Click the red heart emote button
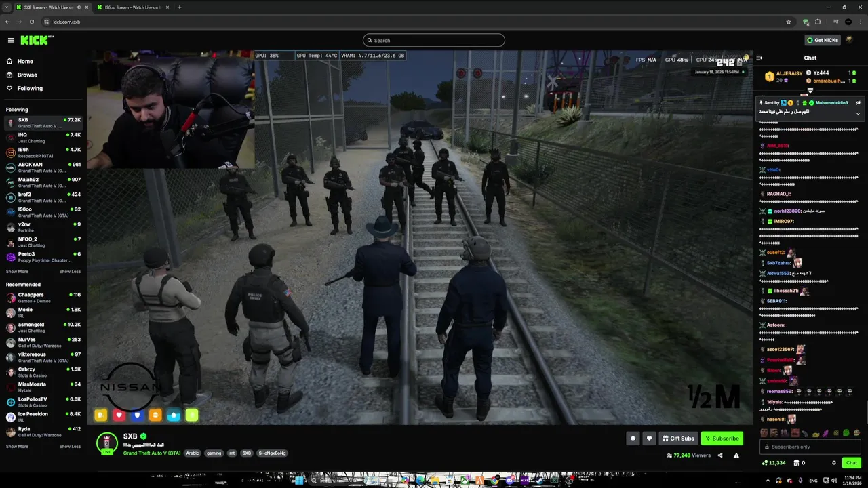 (119, 415)
